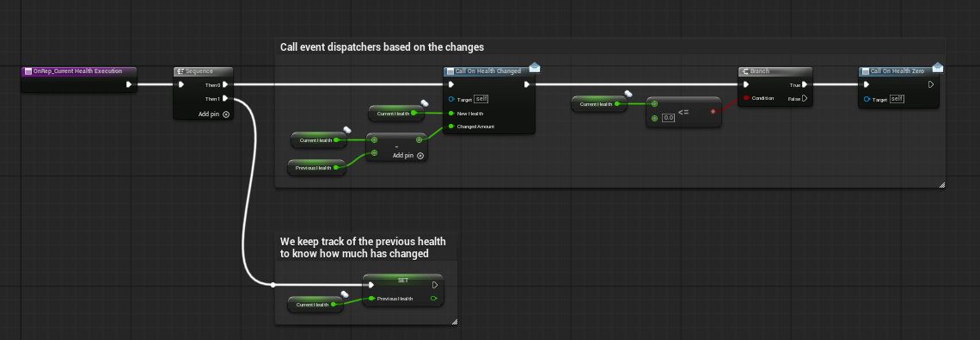Screen dimensions: 980x340
Task: Click the bottom input pin of subtract node
Action: click(x=374, y=152)
